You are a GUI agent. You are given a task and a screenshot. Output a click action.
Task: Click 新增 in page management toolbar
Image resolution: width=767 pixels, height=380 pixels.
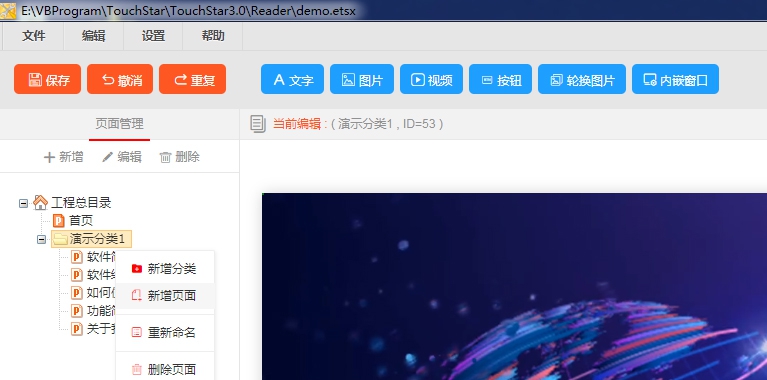point(63,157)
